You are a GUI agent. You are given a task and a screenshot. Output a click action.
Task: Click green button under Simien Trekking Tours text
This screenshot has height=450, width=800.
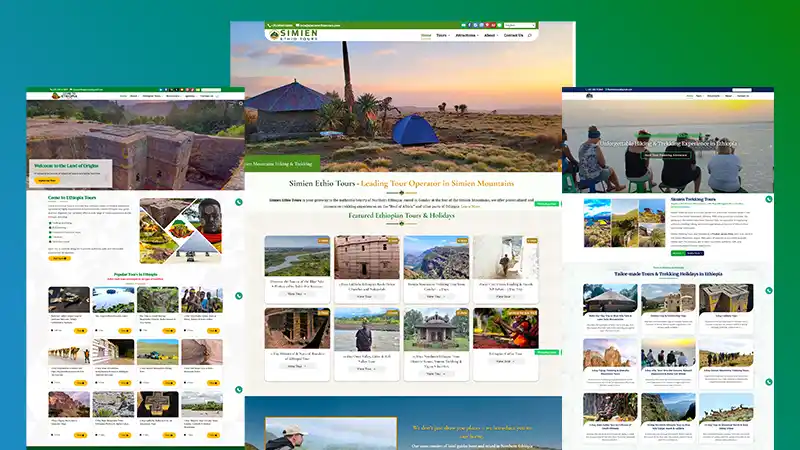(x=678, y=253)
